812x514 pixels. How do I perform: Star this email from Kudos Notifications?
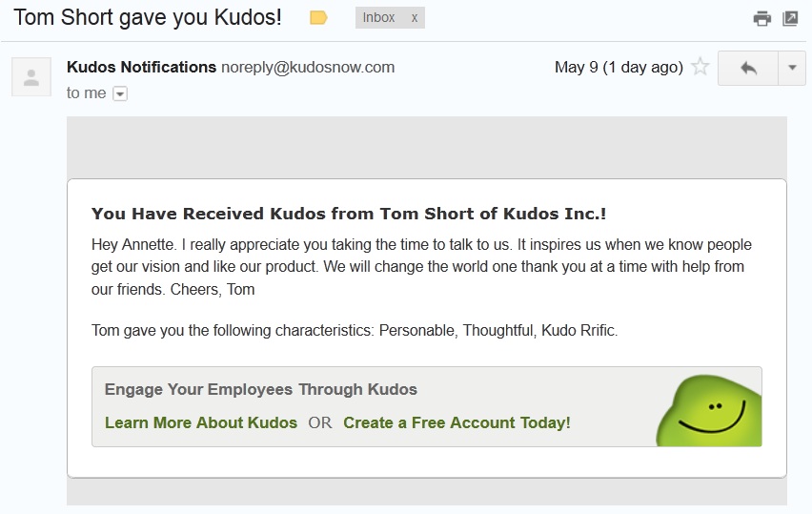coord(700,68)
